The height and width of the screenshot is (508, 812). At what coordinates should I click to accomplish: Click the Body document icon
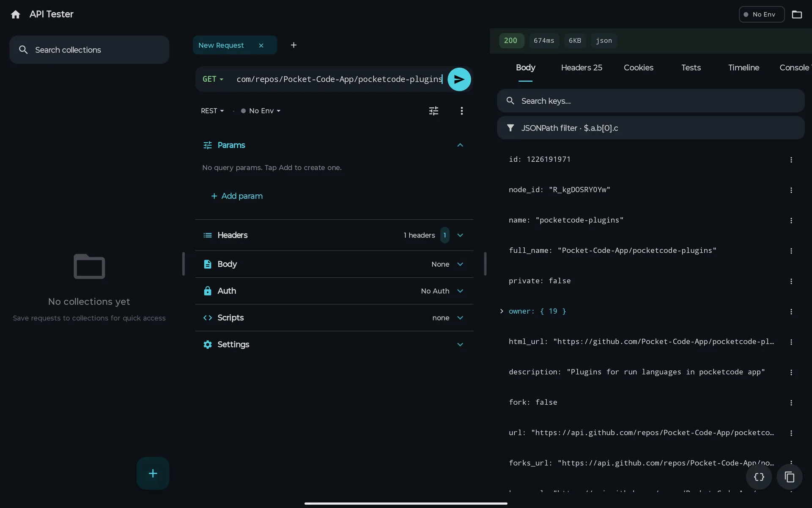(207, 264)
